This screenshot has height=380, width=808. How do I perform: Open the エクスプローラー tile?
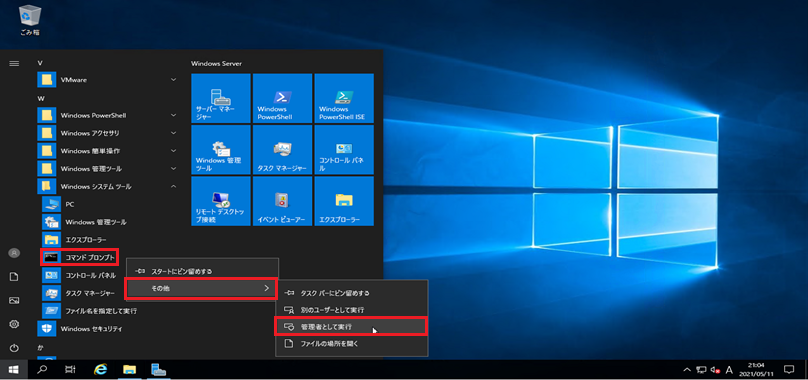click(x=344, y=201)
